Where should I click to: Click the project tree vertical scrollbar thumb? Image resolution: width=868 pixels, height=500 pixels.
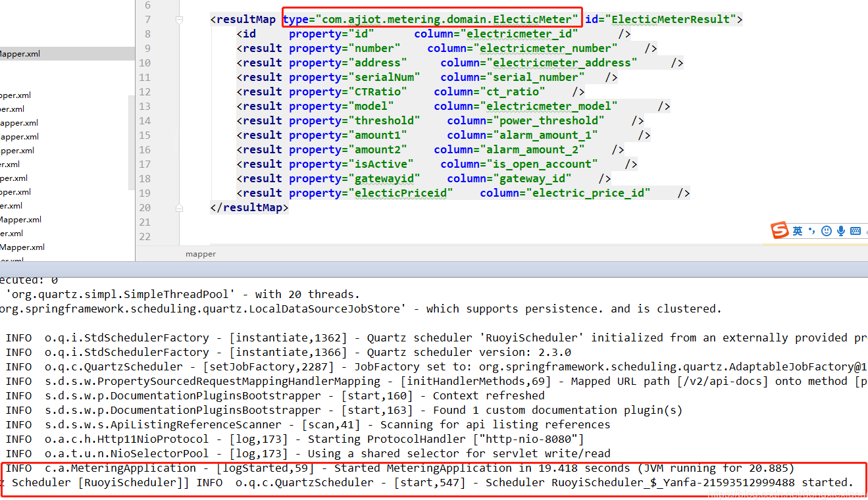coord(132,143)
